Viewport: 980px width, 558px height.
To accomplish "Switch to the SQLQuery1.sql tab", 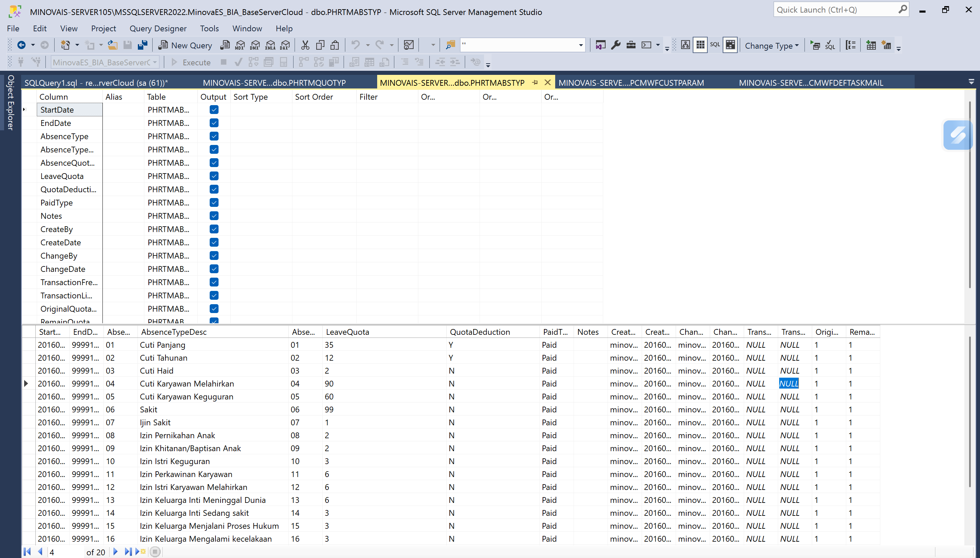I will [x=96, y=83].
